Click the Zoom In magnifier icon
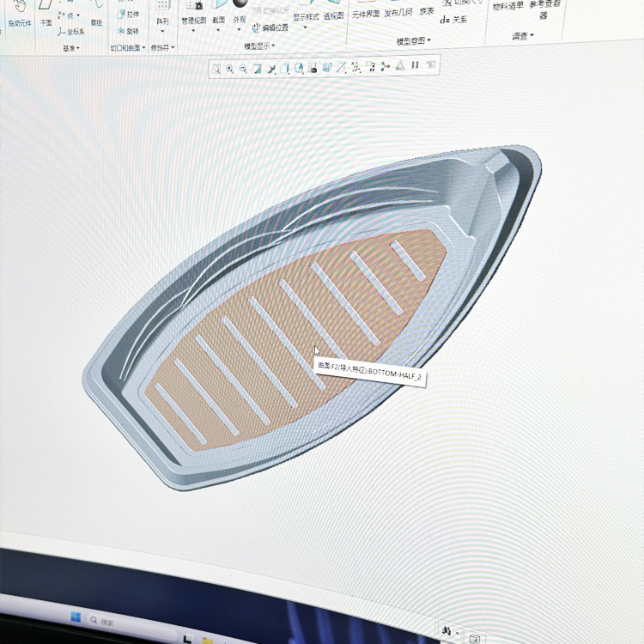Viewport: 644px width, 644px height. 230,69
